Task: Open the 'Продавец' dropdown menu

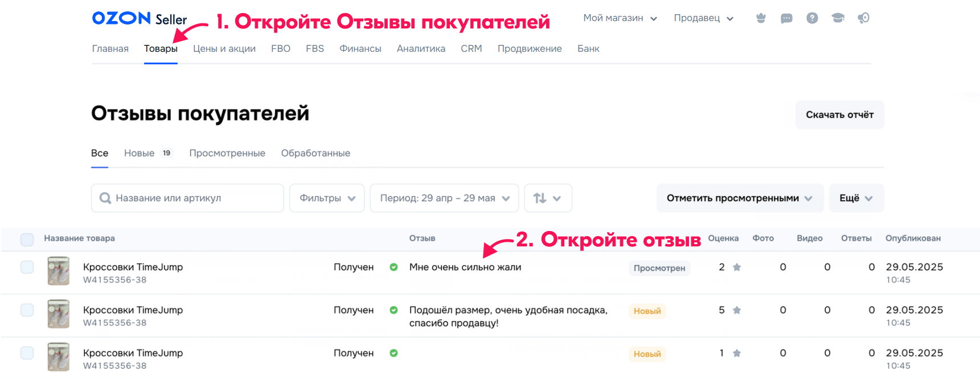Action: [703, 18]
